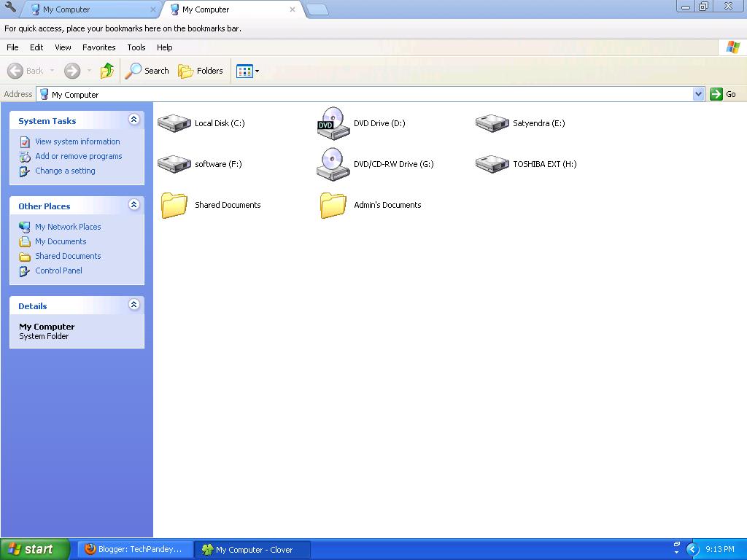Click the Windows Start button
This screenshot has height=560, width=747.
click(x=35, y=549)
